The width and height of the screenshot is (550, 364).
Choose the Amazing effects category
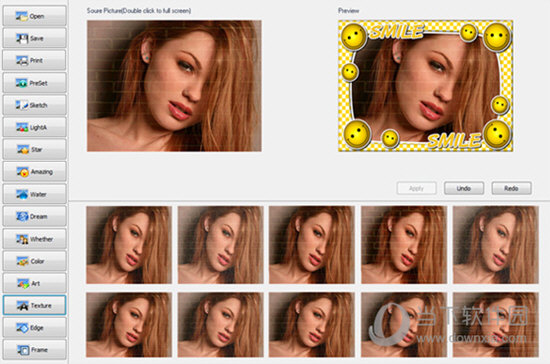click(34, 171)
